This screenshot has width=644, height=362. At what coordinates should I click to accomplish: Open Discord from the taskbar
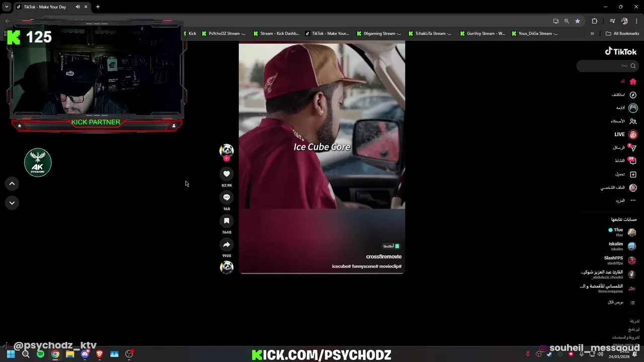[x=85, y=354]
